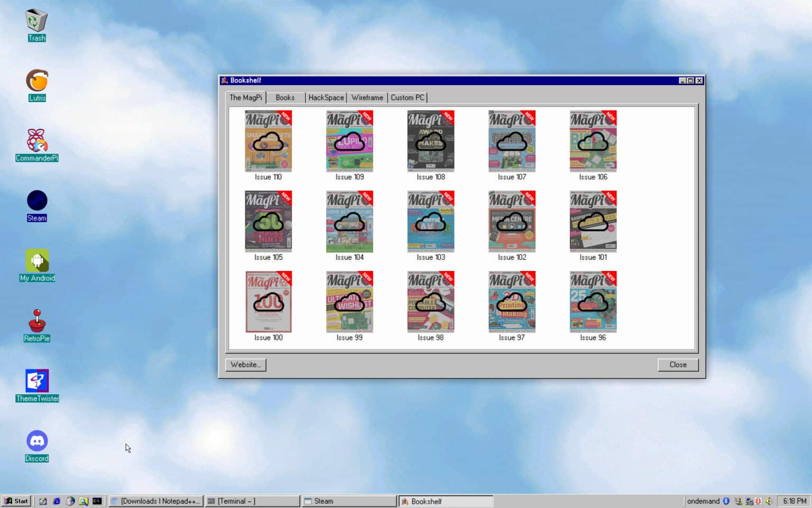Launch RetroPie from the desktop
Viewport: 812px width, 508px height.
[36, 323]
